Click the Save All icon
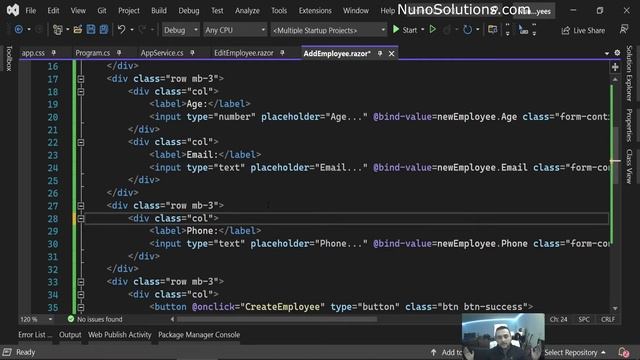This screenshot has width=640, height=360. pos(104,30)
